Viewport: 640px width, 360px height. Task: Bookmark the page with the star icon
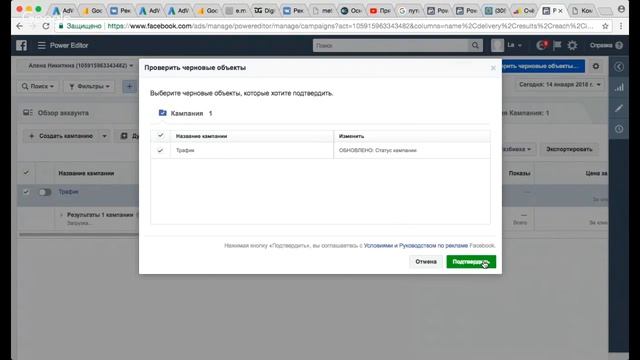tap(605, 26)
